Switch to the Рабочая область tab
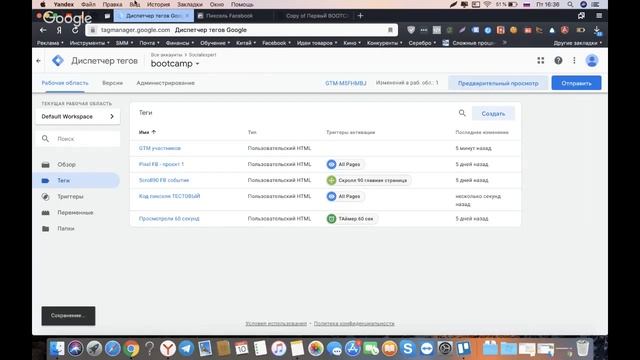Viewport: 640px width, 360px height. (65, 83)
